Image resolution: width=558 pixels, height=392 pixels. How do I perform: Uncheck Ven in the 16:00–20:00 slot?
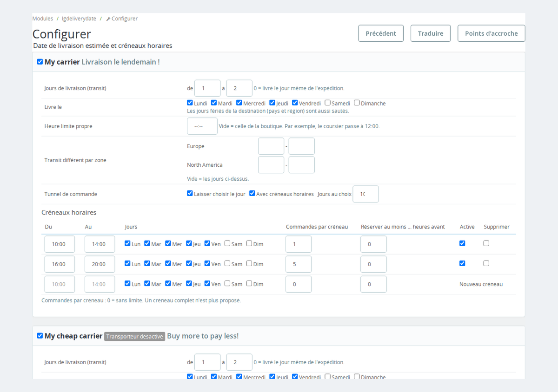207,263
